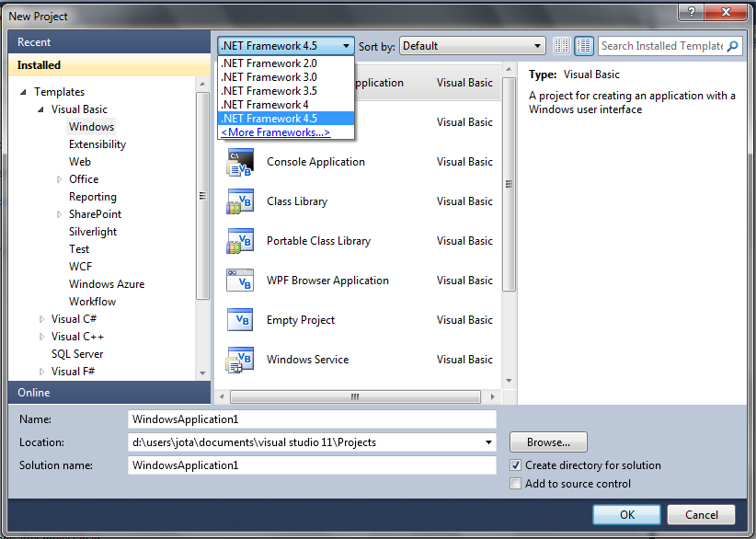This screenshot has width=756, height=539.
Task: Expand the Office tree node
Action: point(59,179)
